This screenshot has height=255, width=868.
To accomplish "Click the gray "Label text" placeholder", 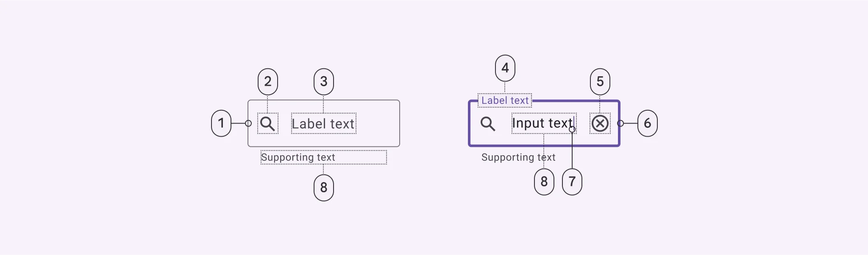I will tap(323, 124).
